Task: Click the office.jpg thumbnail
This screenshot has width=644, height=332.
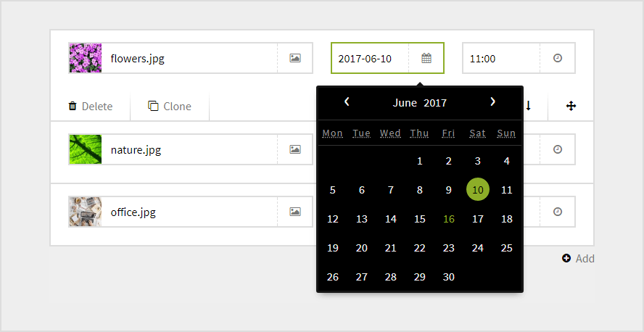Action: (x=85, y=212)
